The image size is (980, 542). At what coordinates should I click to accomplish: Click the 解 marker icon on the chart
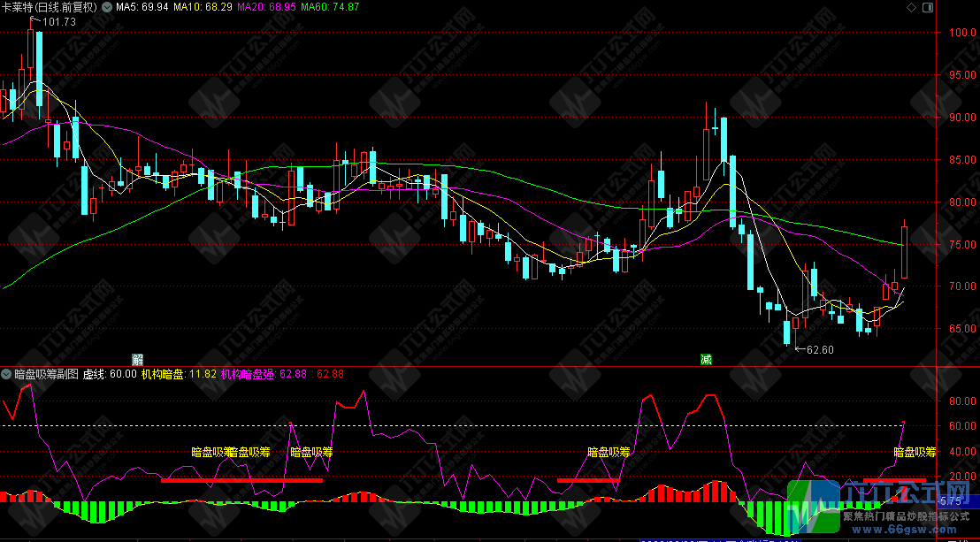coord(137,359)
